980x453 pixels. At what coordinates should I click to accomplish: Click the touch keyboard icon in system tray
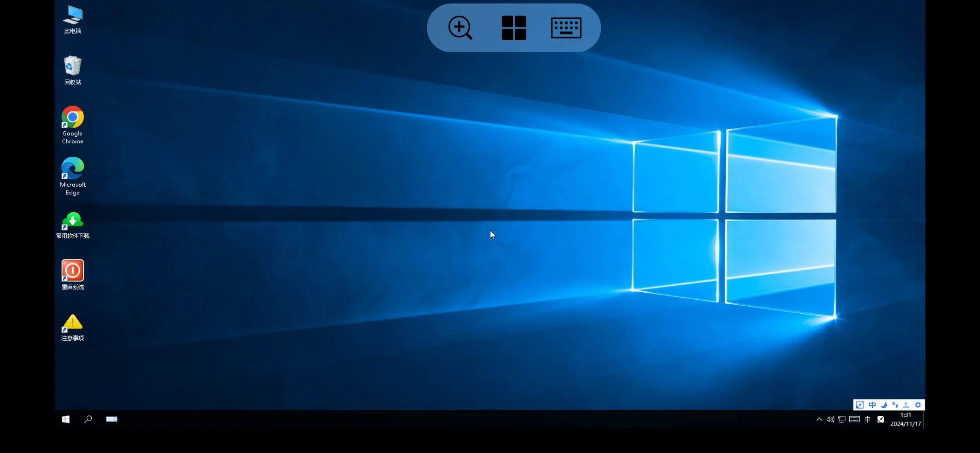854,419
